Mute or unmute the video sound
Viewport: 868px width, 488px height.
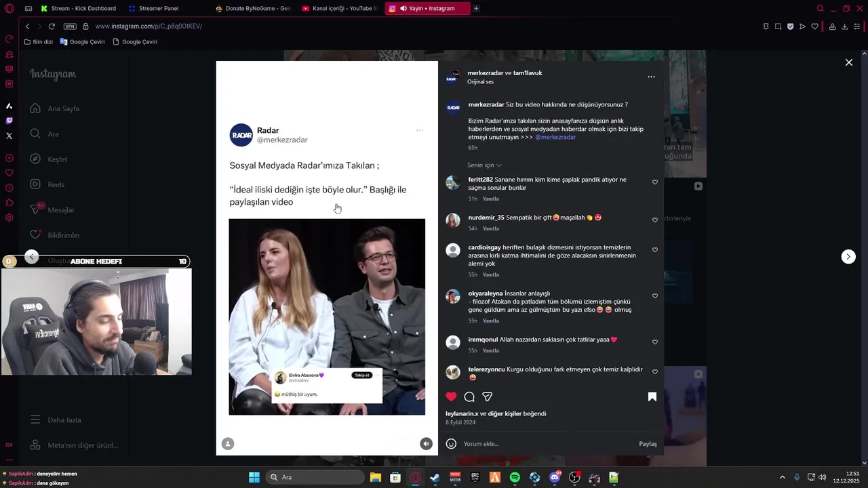(x=426, y=444)
